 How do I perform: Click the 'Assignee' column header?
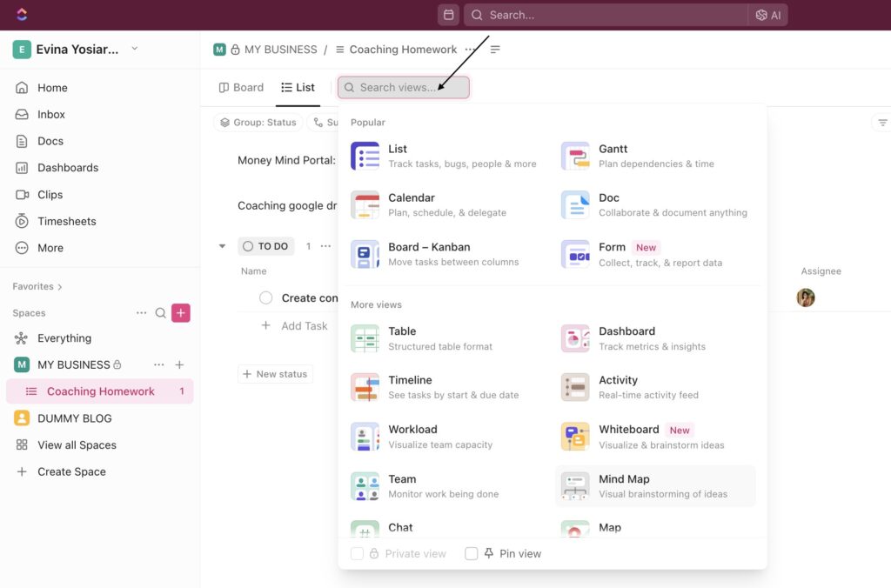point(821,271)
